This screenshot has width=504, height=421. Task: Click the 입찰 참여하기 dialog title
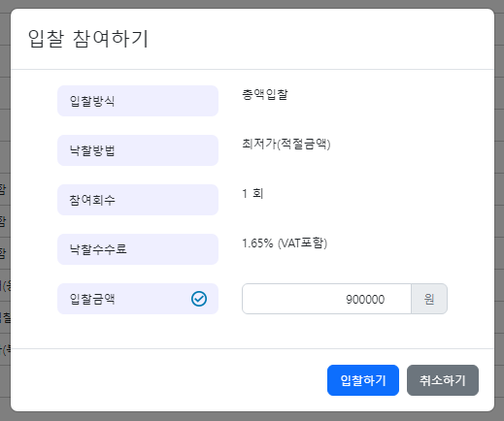pos(88,39)
